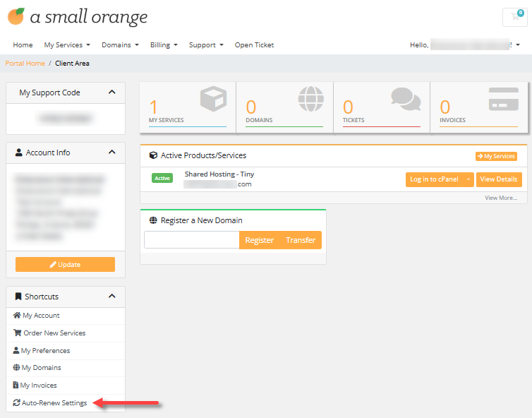
Task: Click the cube icon beside Active Products/Services
Action: coord(153,155)
